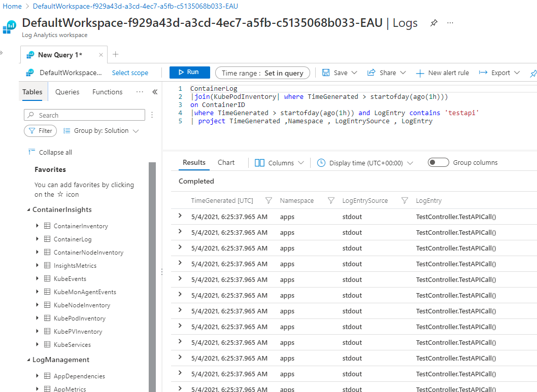Click the Namespace column filter icon
537x392 pixels.
click(x=331, y=200)
